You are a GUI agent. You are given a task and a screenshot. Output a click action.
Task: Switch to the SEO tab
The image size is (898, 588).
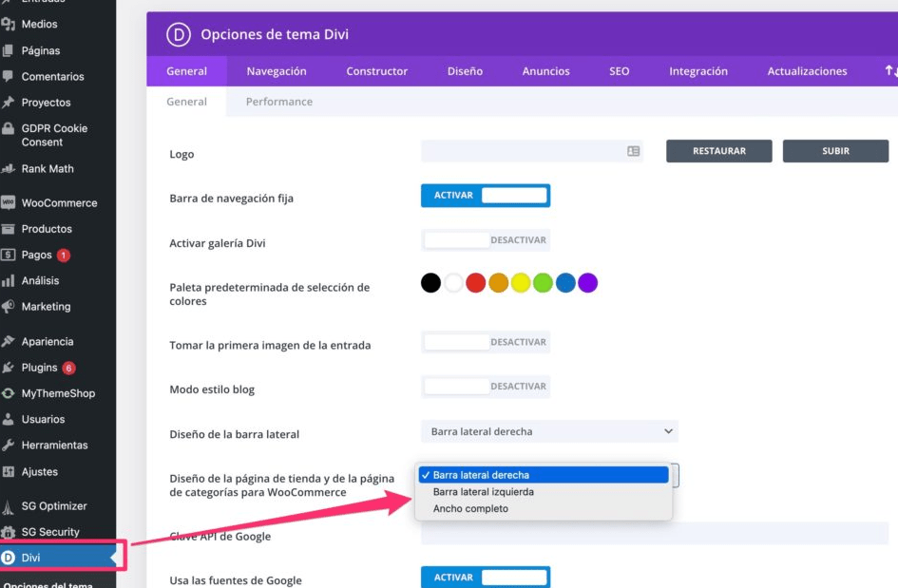(619, 71)
